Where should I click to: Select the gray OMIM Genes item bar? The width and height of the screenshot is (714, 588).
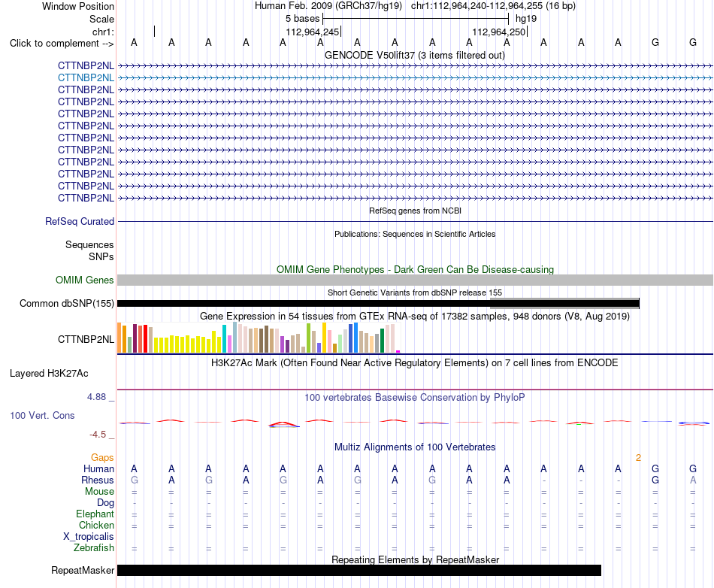(x=415, y=280)
